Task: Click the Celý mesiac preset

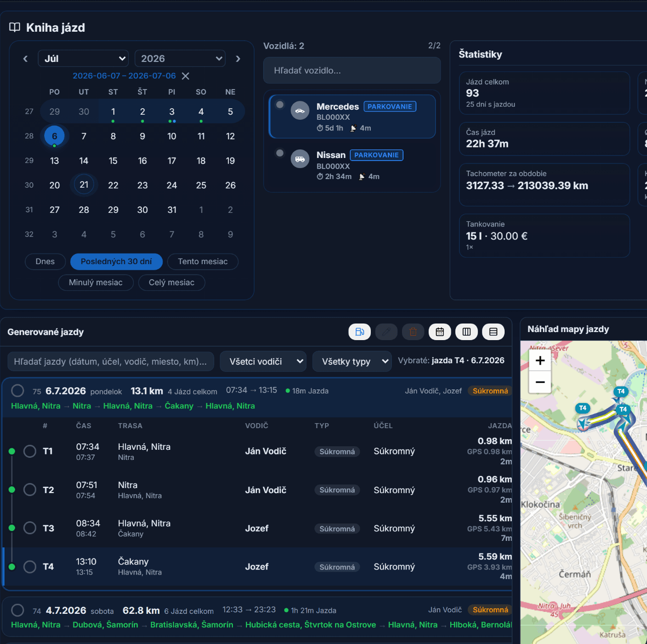Action: click(x=172, y=283)
